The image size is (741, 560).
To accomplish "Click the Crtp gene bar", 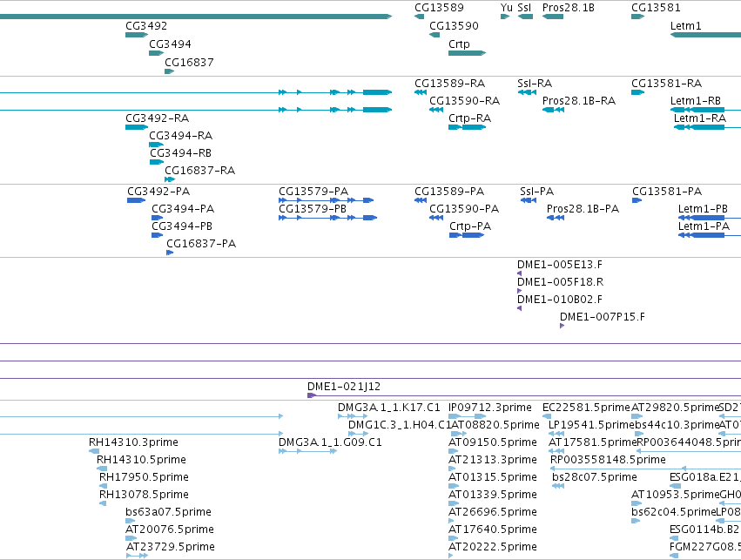I will pyautogui.click(x=467, y=53).
